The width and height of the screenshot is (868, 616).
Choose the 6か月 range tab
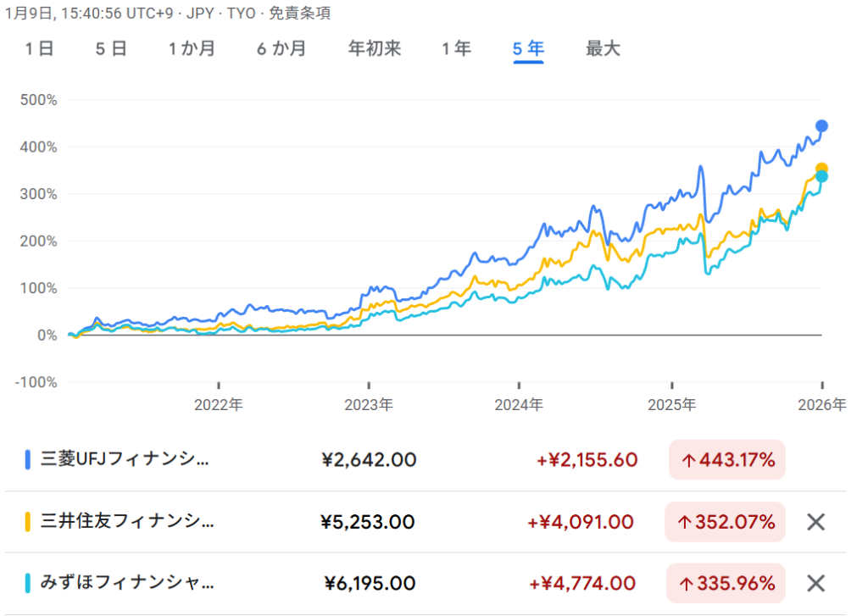click(x=281, y=49)
